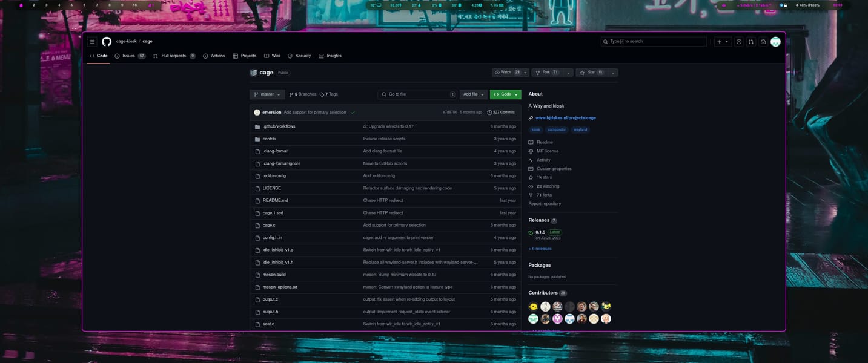868x363 pixels.
Task: Click the clock icon beside 327 Commits
Action: pyautogui.click(x=489, y=113)
